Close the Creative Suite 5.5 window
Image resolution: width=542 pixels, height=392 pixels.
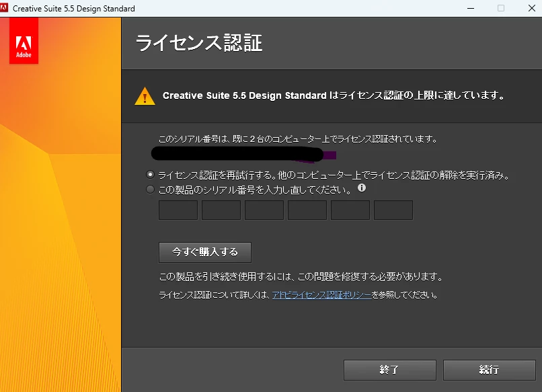pyautogui.click(x=532, y=8)
